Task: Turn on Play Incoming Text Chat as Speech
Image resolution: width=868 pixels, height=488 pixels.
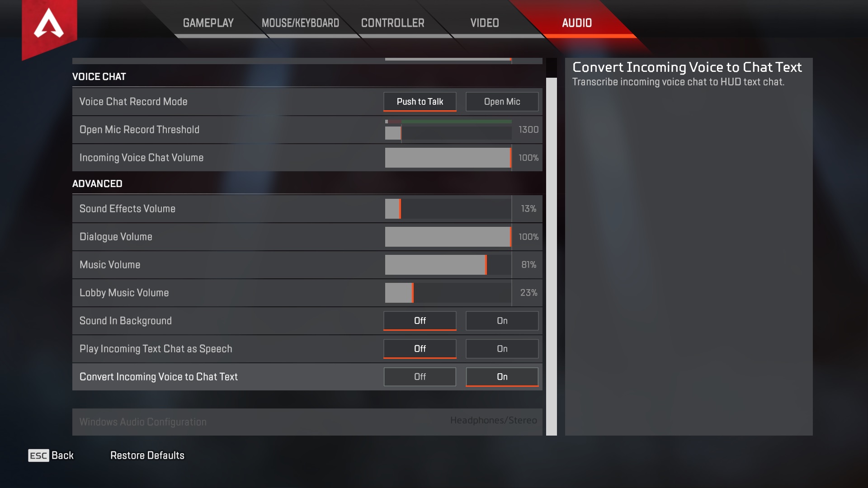Action: click(502, 348)
